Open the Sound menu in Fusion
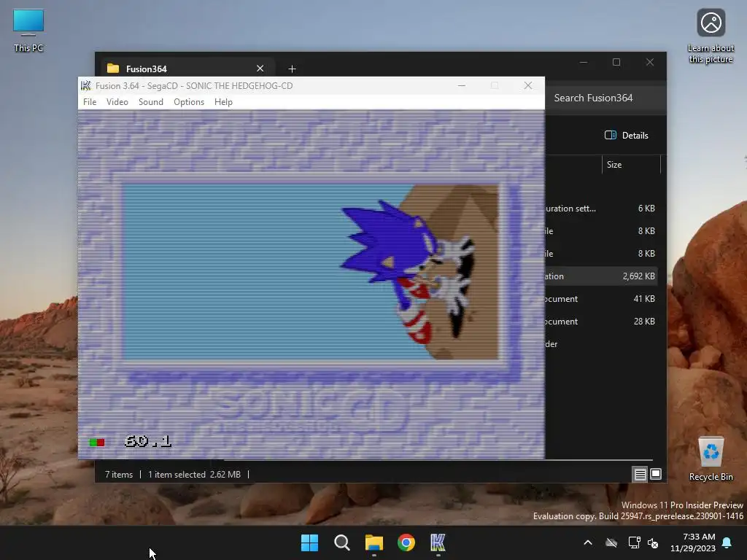 coord(150,102)
